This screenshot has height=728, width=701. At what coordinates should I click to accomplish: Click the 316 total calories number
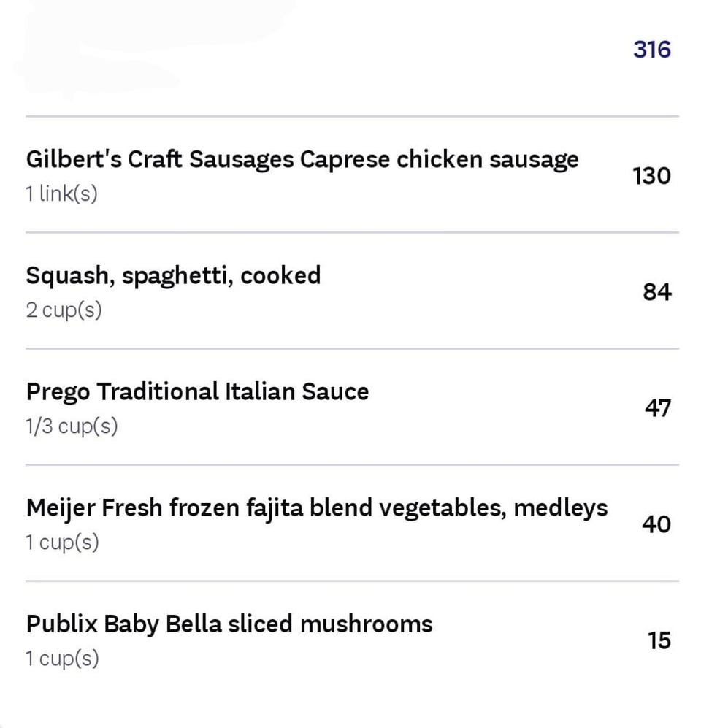[651, 50]
